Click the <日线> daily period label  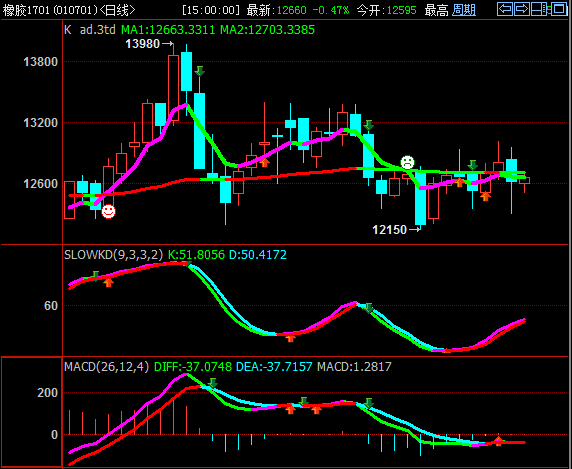pos(117,10)
